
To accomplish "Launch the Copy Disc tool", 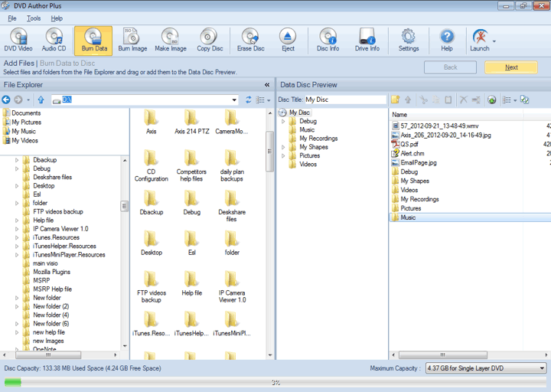I will 209,40.
